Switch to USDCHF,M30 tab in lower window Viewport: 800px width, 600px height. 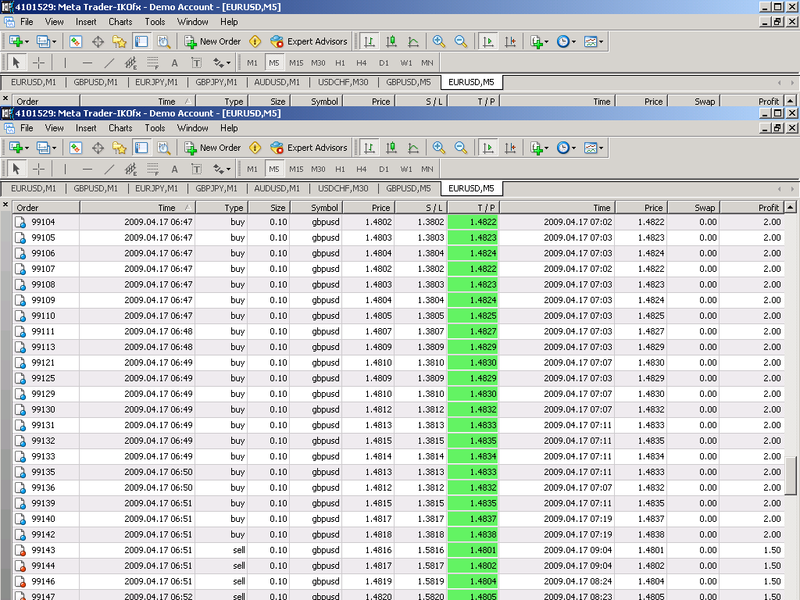(x=343, y=188)
